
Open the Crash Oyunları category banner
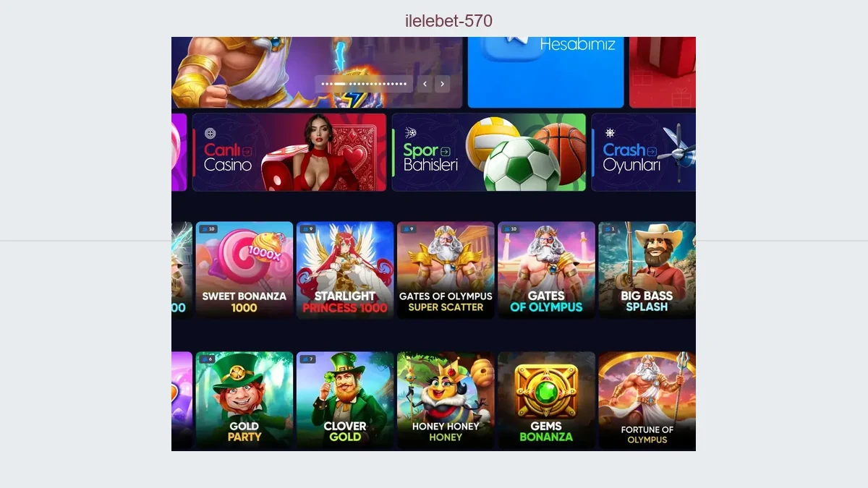pyautogui.click(x=644, y=152)
